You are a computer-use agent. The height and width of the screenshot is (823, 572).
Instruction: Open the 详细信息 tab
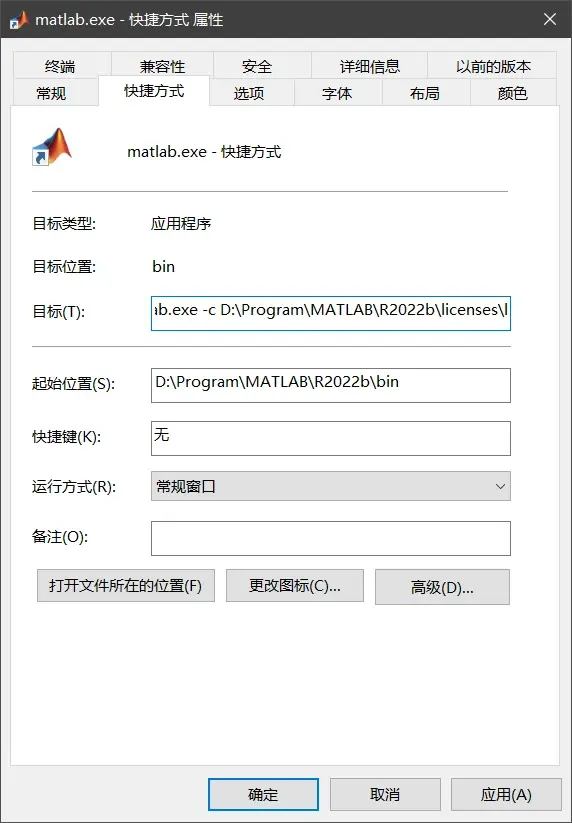pos(369,67)
